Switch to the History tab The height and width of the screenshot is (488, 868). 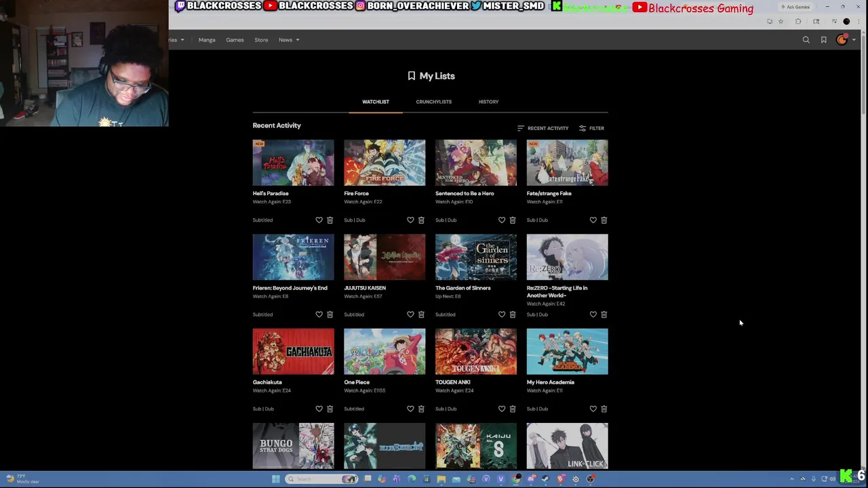click(x=488, y=102)
